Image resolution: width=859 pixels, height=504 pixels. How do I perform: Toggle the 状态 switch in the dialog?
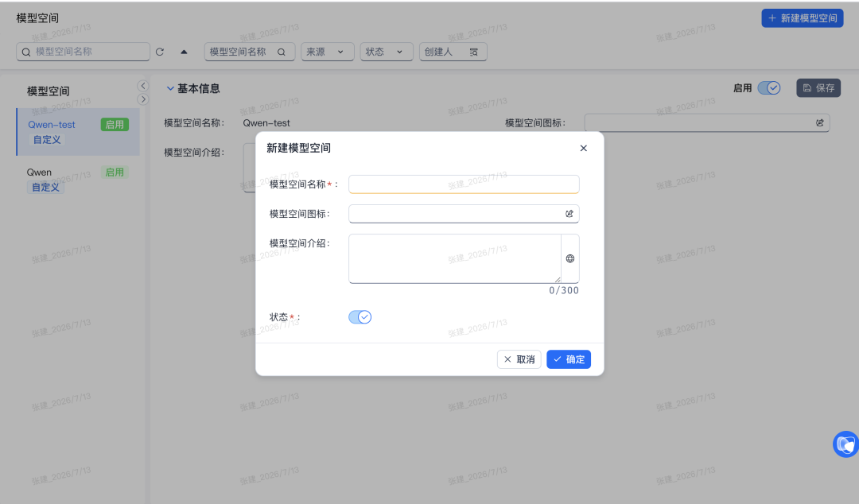pos(360,316)
